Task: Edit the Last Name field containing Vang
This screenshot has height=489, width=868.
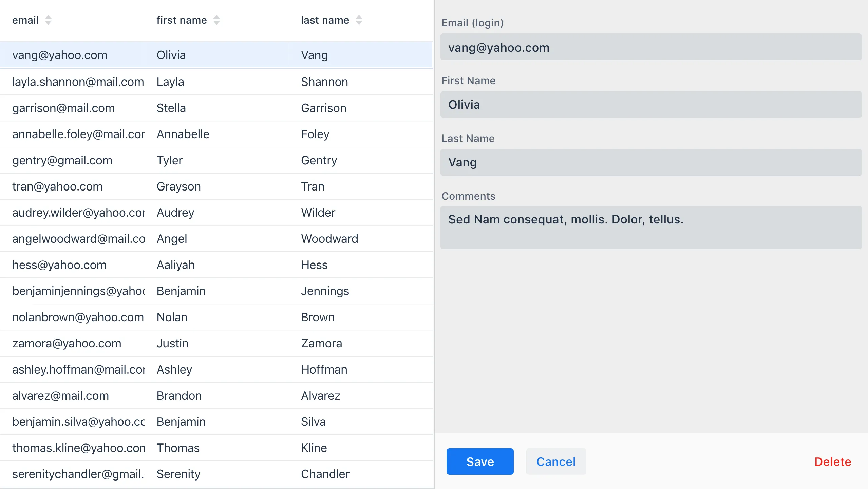Action: coord(650,162)
